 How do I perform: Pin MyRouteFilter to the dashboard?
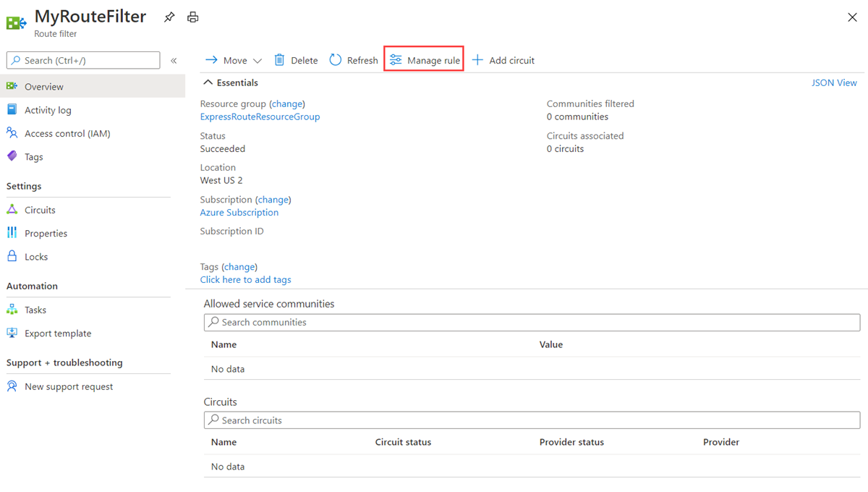[x=169, y=17]
